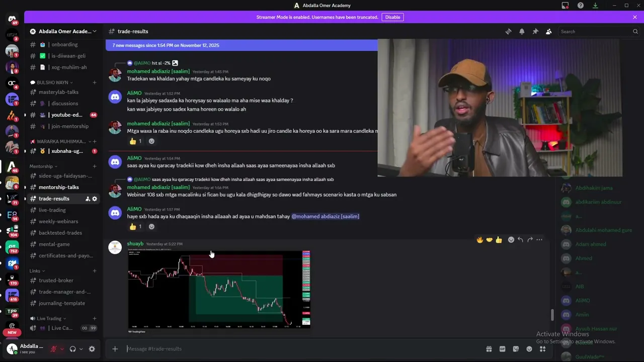Expand the Abdalla Omer Academy server menu

pos(63,31)
